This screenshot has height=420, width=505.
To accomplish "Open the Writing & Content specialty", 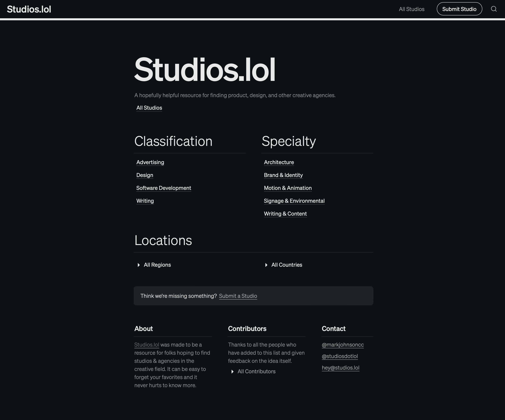I will pyautogui.click(x=285, y=214).
